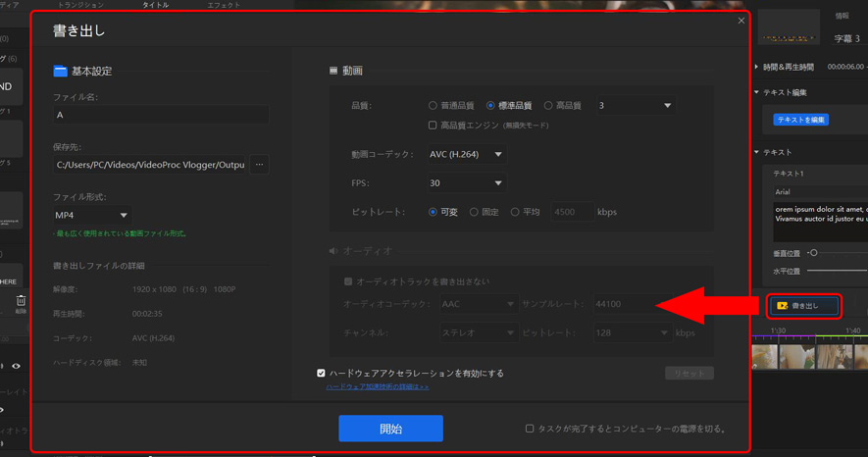The width and height of the screenshot is (868, 457).
Task: Collapse the テキスト section in right panel
Action: pos(757,152)
